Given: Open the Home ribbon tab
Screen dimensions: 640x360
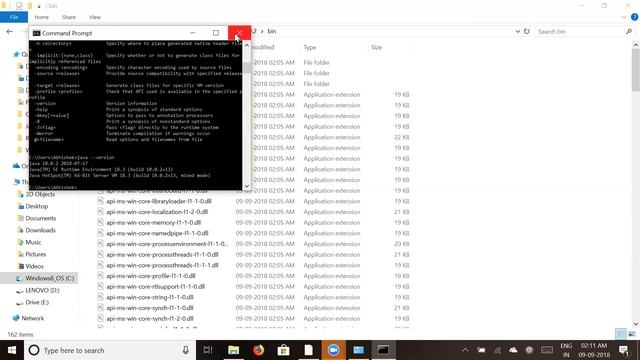Looking at the screenshot, I should point(42,17).
